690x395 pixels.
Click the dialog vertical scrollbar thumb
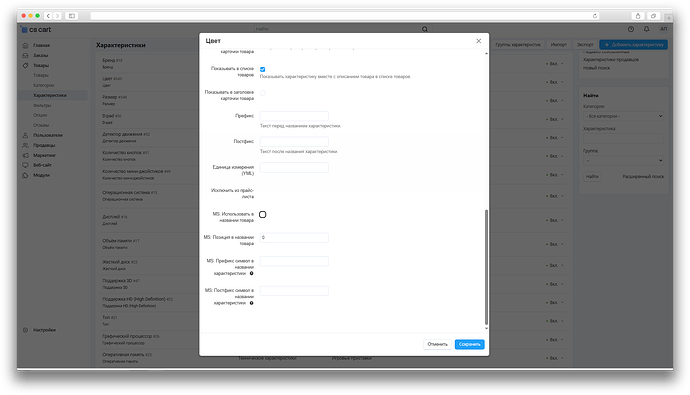coord(486,267)
